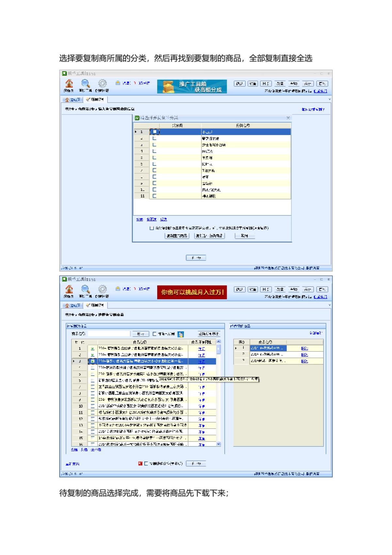The image size is (392, 555).
Task: Select the checkmark-icon tab above the category dialog
Action: coord(95,99)
